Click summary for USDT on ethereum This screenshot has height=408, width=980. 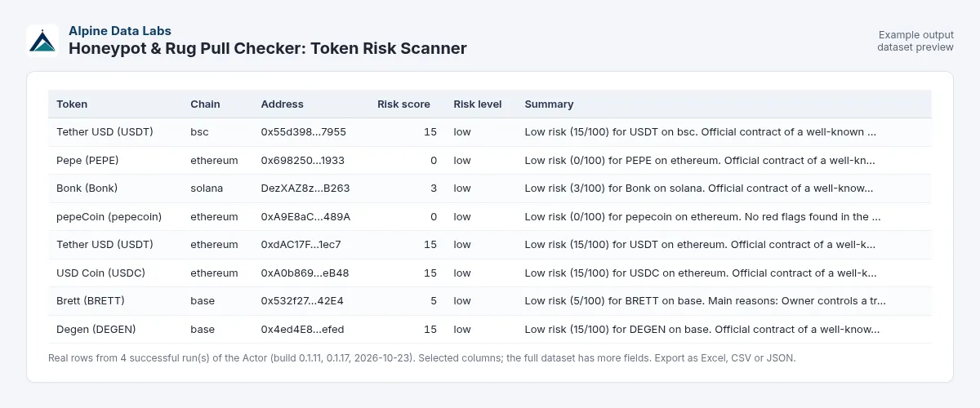pyautogui.click(x=700, y=245)
